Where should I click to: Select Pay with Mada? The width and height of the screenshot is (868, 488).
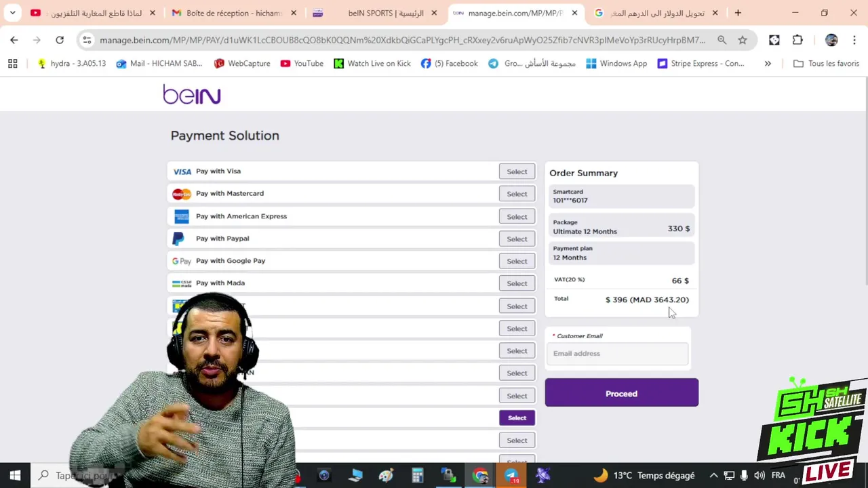coord(517,283)
